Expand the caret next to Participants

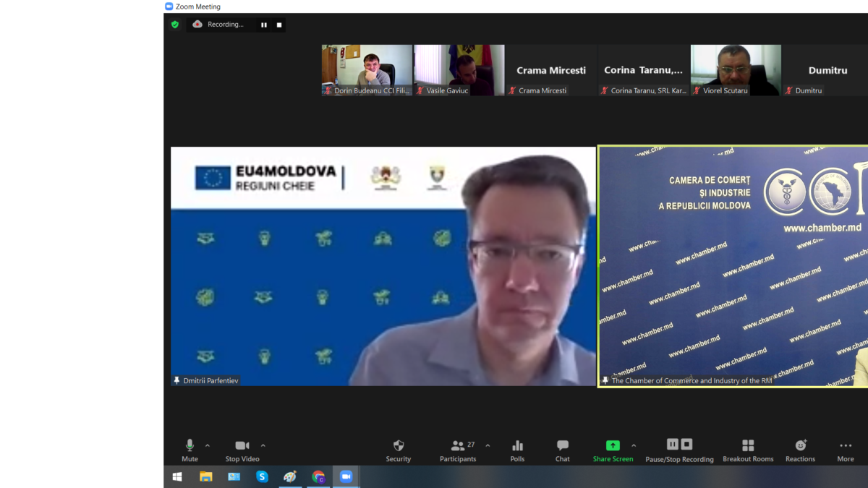[488, 445]
